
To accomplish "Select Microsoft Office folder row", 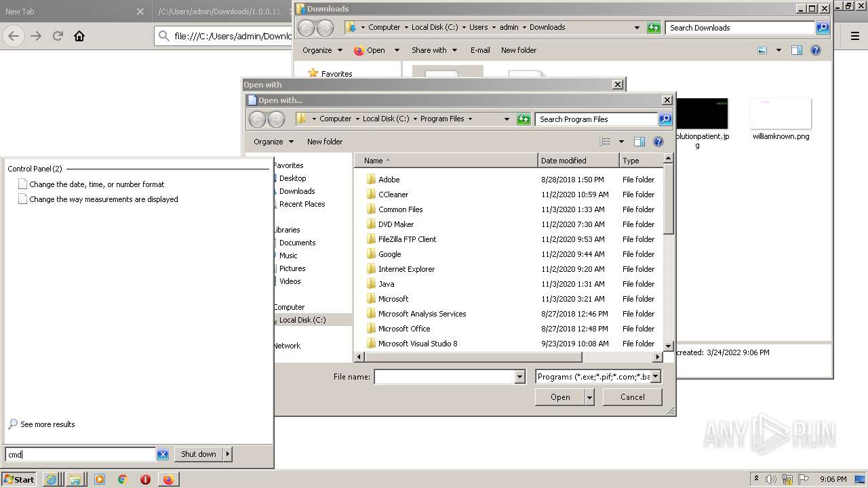I will click(x=510, y=329).
